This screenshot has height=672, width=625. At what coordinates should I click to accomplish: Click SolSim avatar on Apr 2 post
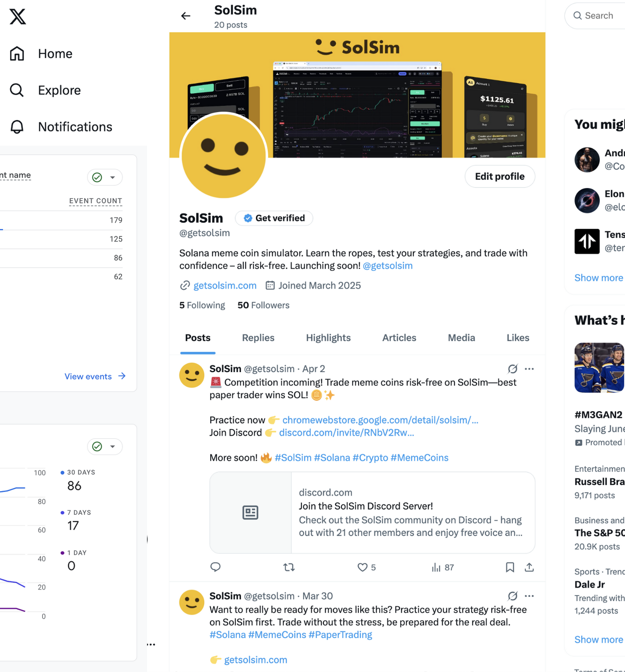(x=192, y=376)
